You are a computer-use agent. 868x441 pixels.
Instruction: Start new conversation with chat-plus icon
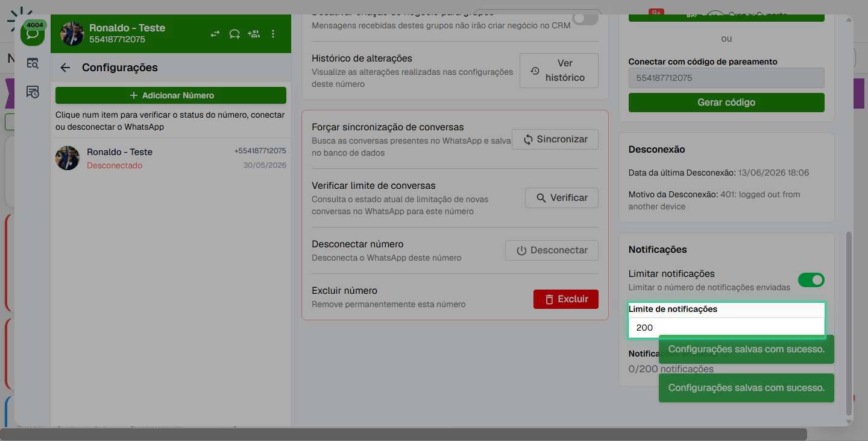pos(234,34)
